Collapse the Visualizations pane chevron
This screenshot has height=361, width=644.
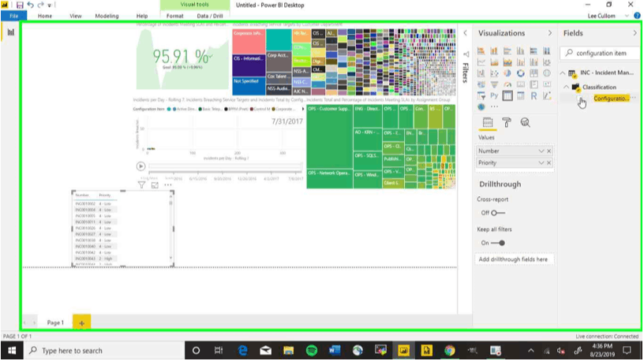click(550, 33)
